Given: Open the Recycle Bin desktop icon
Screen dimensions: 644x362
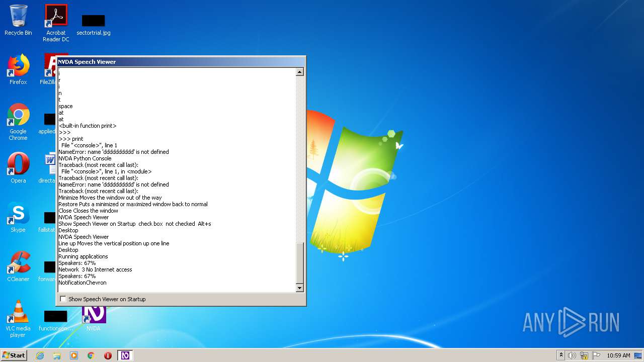Looking at the screenshot, I should coord(18,20).
